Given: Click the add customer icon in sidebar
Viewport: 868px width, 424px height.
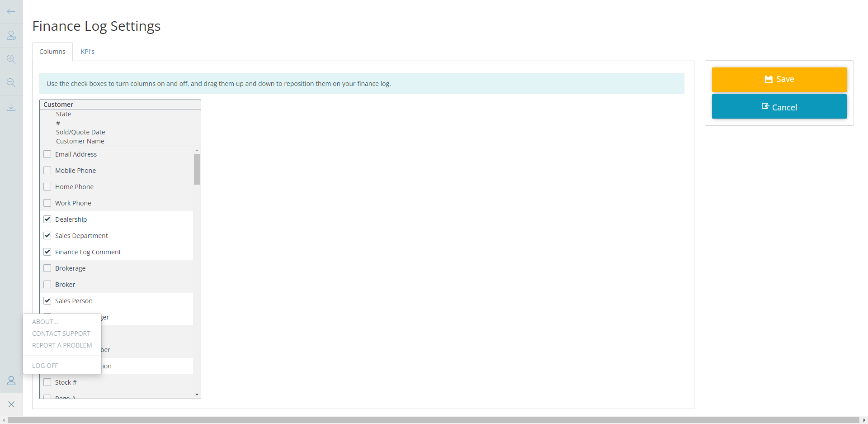Looking at the screenshot, I should click(11, 35).
